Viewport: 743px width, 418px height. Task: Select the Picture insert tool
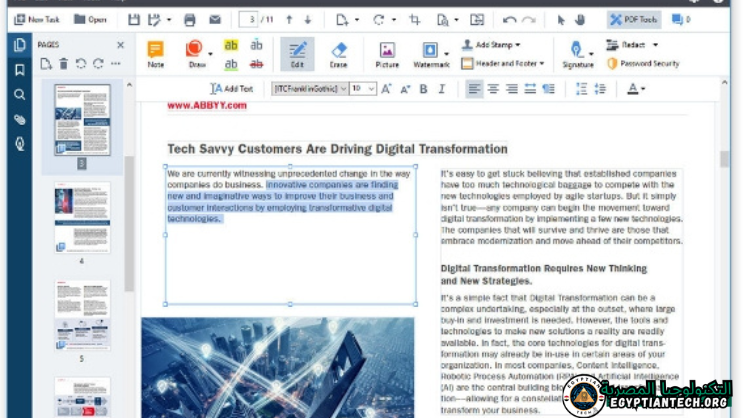click(386, 52)
